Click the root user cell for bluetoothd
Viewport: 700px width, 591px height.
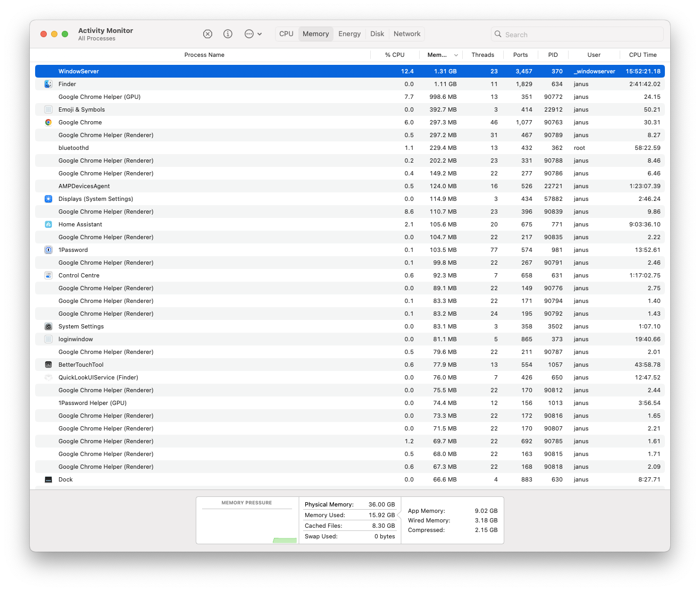pyautogui.click(x=579, y=148)
